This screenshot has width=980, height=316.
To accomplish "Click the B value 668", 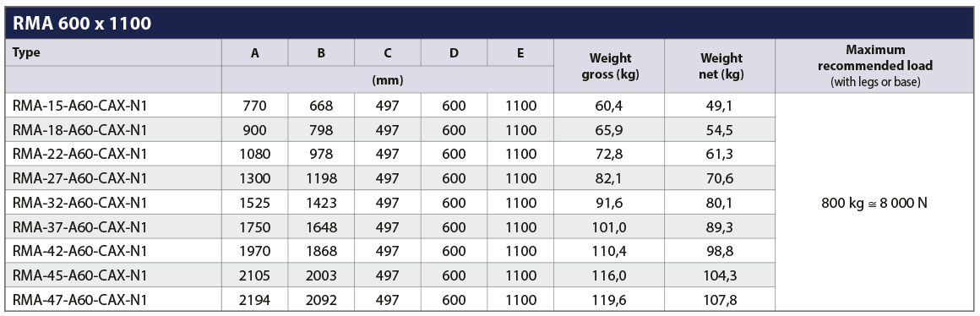I will pyautogui.click(x=321, y=106).
